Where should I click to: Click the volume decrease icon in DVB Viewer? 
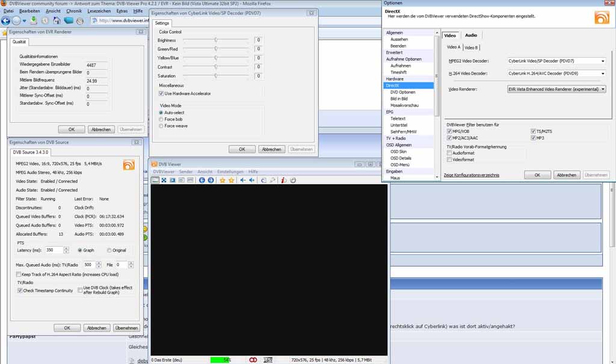[243, 180]
